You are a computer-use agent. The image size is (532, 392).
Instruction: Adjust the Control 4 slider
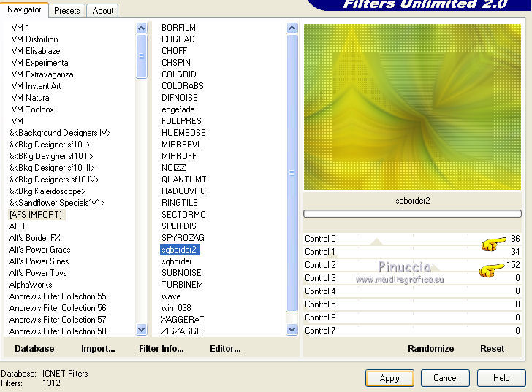[412, 291]
